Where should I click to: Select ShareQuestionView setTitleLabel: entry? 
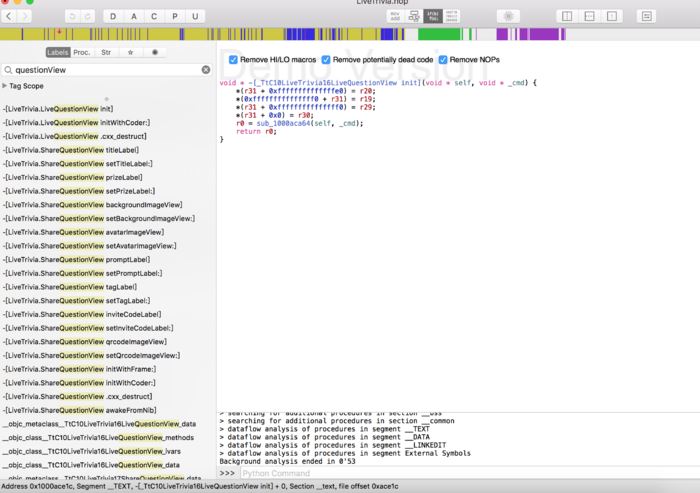78,163
